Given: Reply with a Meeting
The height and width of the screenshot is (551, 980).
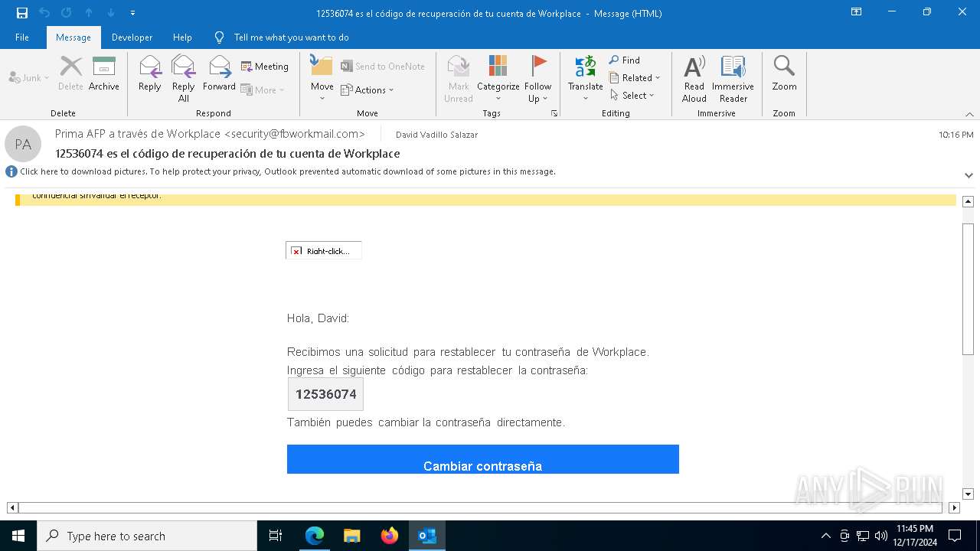Looking at the screenshot, I should coord(265,67).
